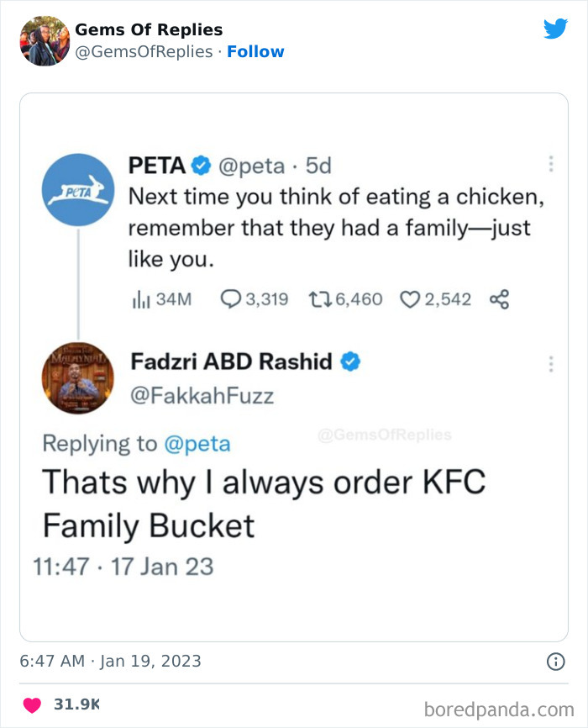
Task: Click the Gems Of Replies profile picture
Action: click(44, 38)
